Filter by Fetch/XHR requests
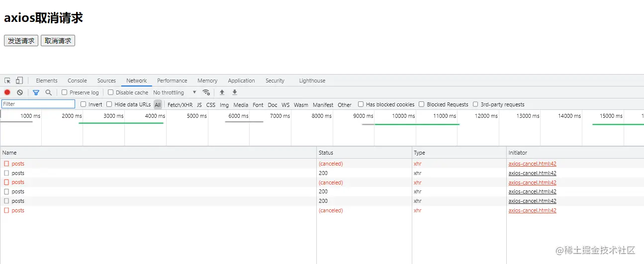The image size is (644, 264). pos(180,105)
